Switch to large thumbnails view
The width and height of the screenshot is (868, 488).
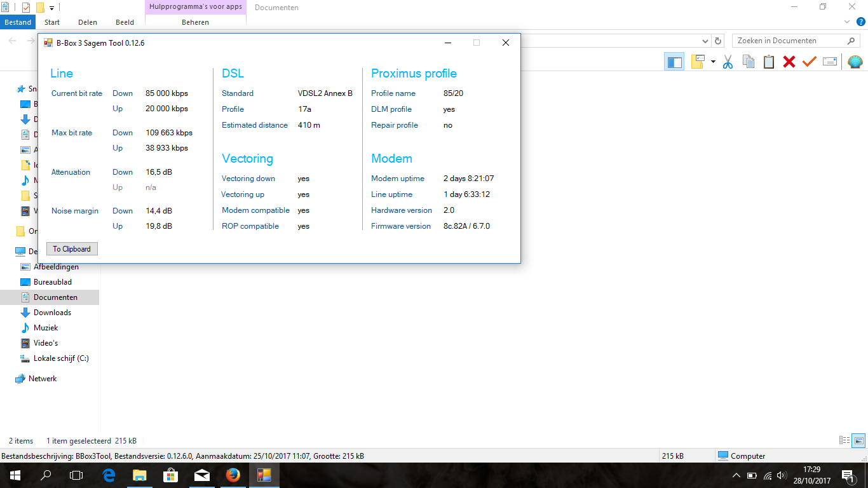[858, 440]
